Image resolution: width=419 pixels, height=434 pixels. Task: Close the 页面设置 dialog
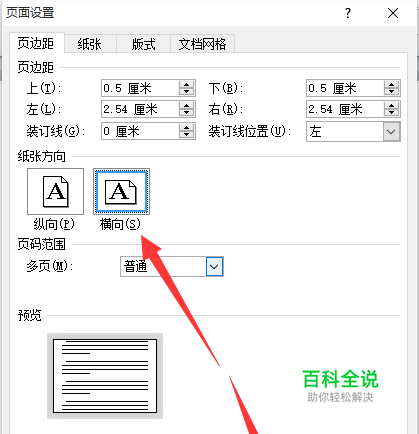(393, 13)
